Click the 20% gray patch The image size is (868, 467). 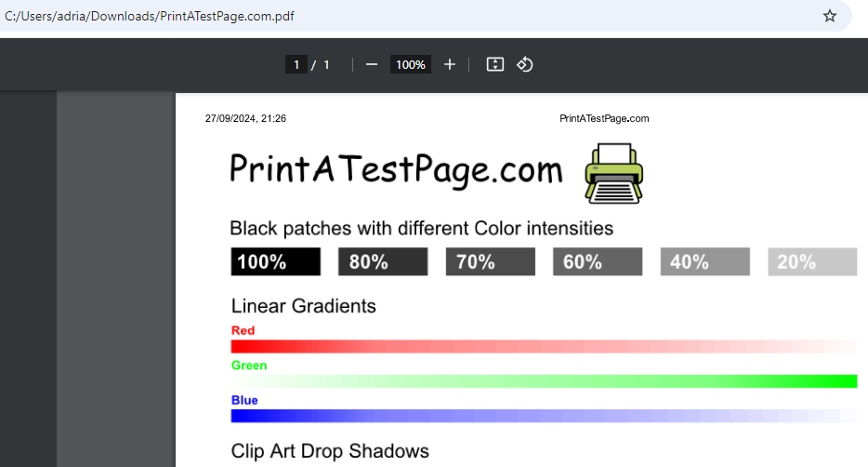(x=812, y=261)
